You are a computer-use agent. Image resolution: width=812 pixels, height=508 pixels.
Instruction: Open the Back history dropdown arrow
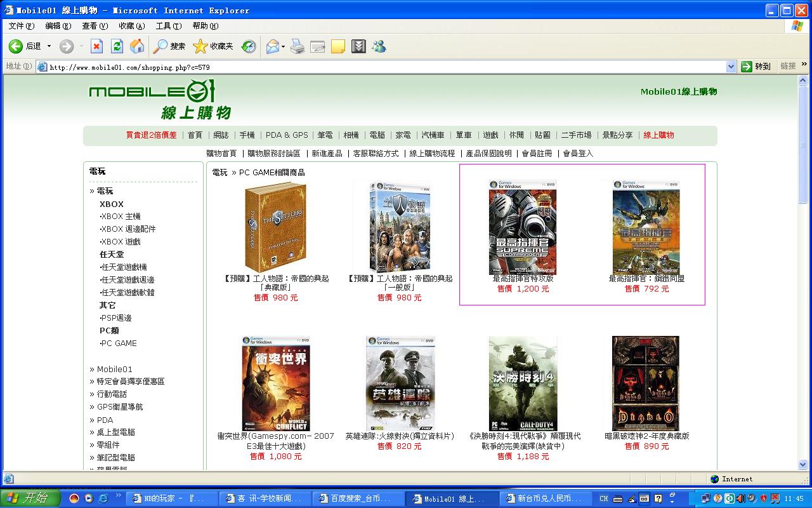49,46
